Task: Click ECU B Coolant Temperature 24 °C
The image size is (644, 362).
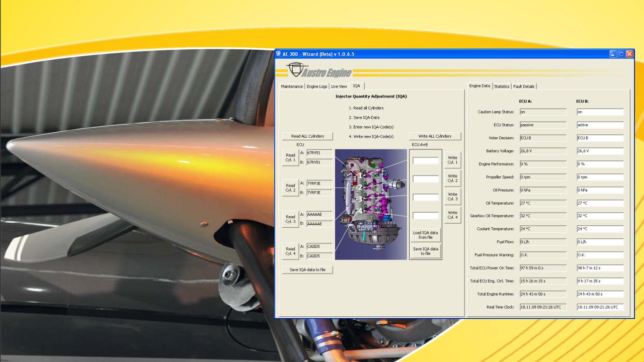Action: (600, 229)
